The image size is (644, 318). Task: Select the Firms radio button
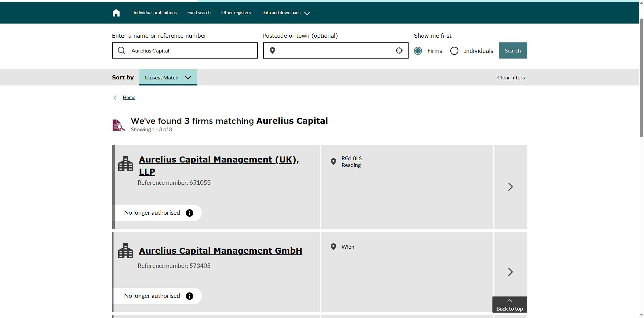[418, 51]
